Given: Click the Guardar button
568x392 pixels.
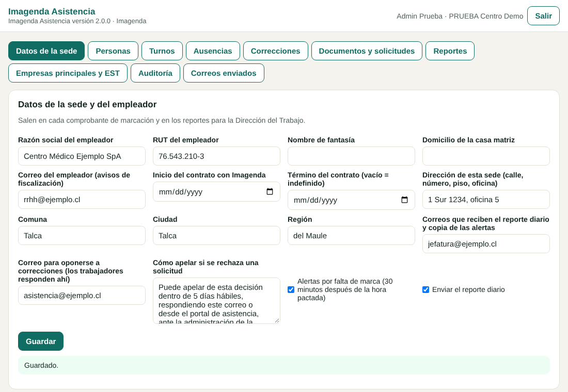Looking at the screenshot, I should 41,341.
